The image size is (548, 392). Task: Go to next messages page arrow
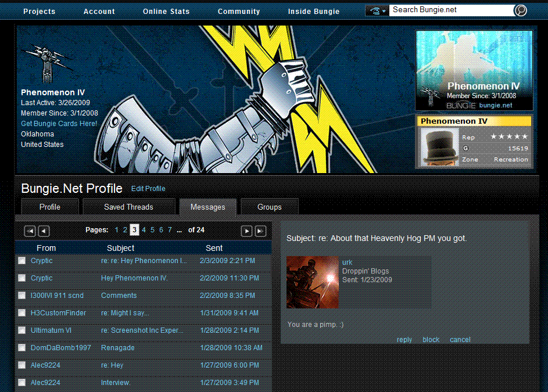246,231
